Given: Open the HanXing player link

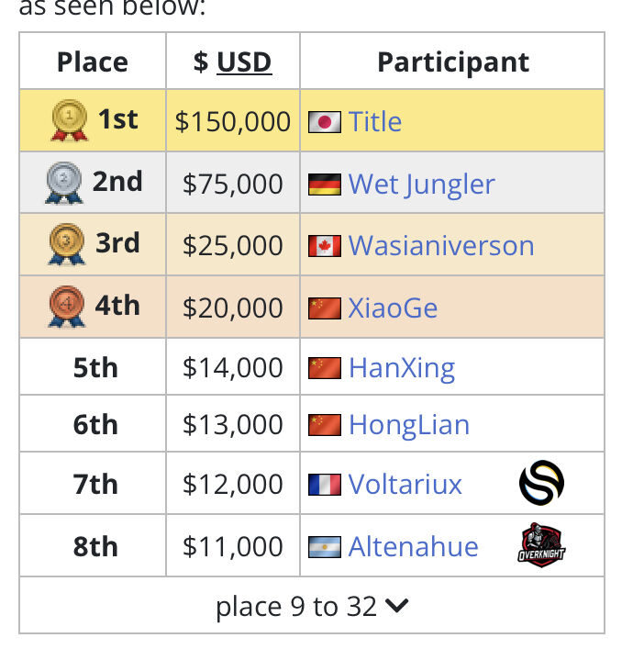Looking at the screenshot, I should coord(402,368).
